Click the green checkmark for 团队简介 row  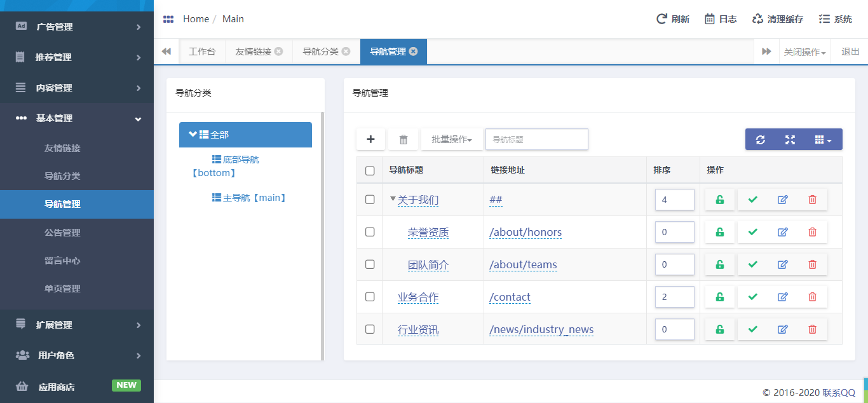pyautogui.click(x=753, y=264)
